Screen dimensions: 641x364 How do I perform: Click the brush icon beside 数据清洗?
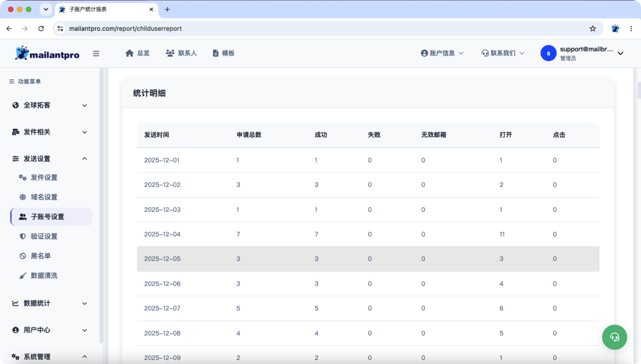(x=23, y=276)
